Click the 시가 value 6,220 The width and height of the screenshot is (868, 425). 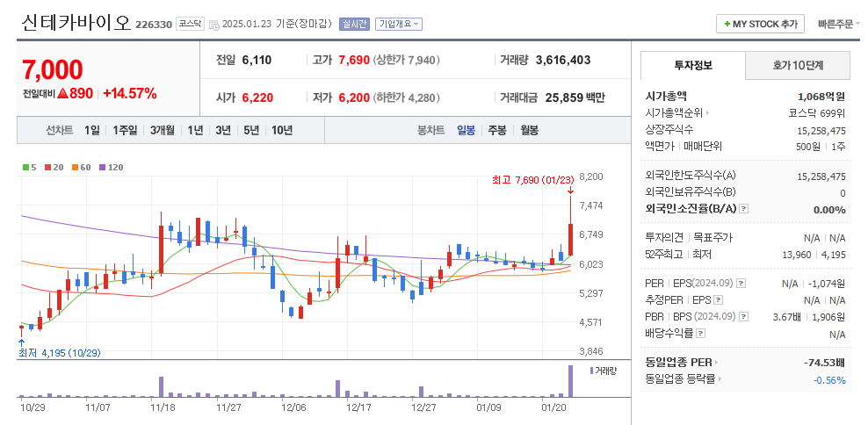(258, 98)
